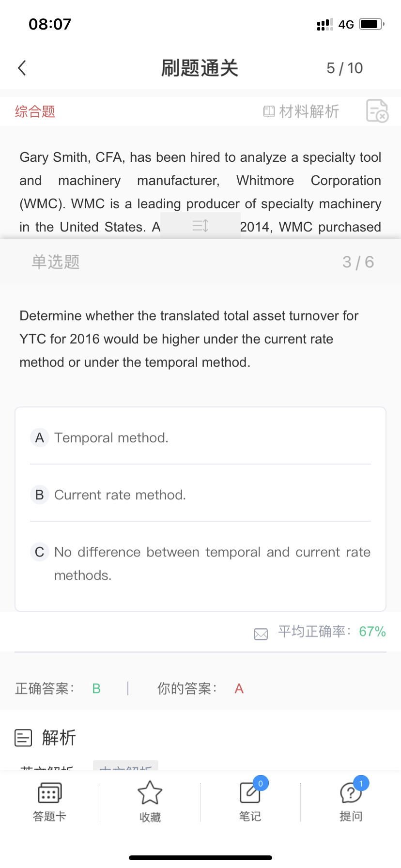Switch to the partially hidden 英文解析 tab

point(47,767)
